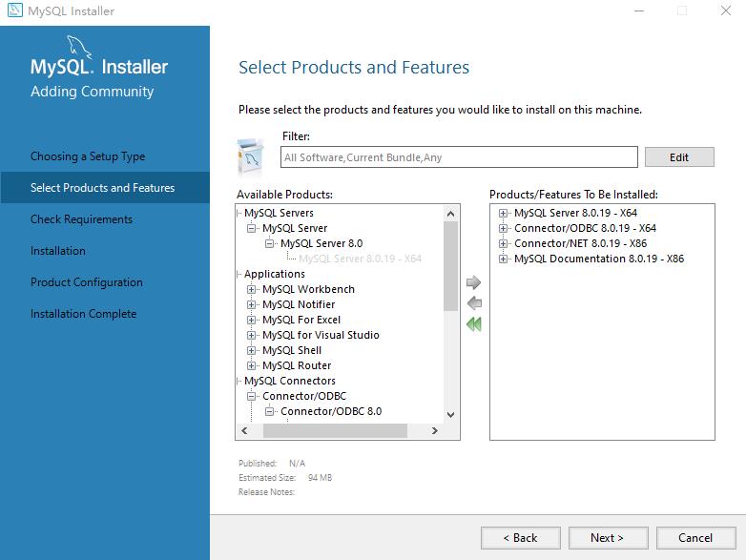Image resolution: width=746 pixels, height=560 pixels.
Task: Select Connector/ODBC 8.0 in Available Products
Action: pyautogui.click(x=331, y=411)
